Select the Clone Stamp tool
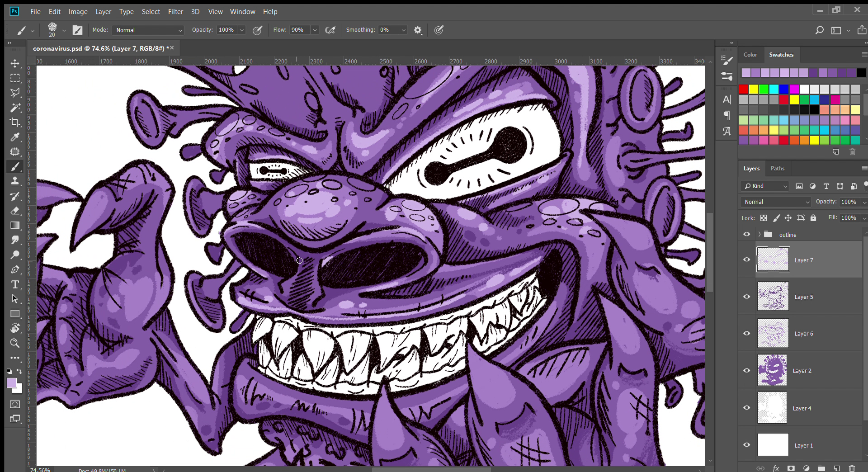Viewport: 868px width, 472px height. [x=15, y=181]
